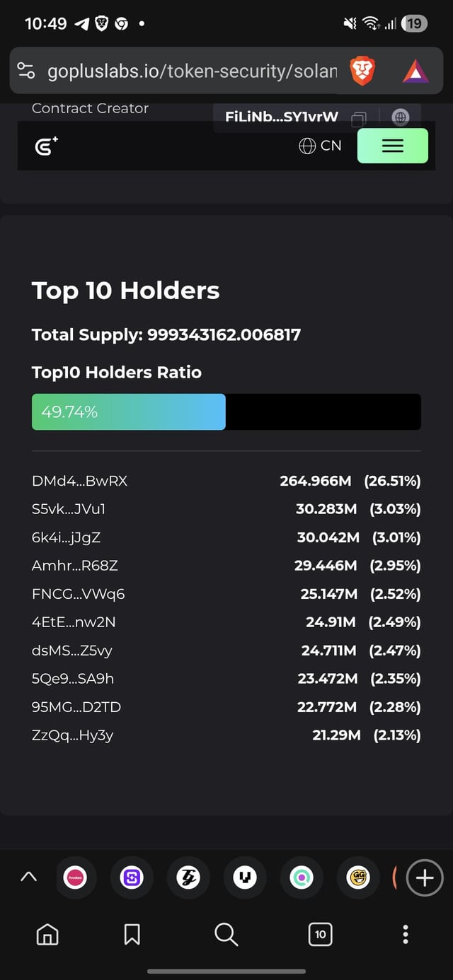The height and width of the screenshot is (980, 453).
Task: Open the GG yellow face shortcut
Action: 358,877
